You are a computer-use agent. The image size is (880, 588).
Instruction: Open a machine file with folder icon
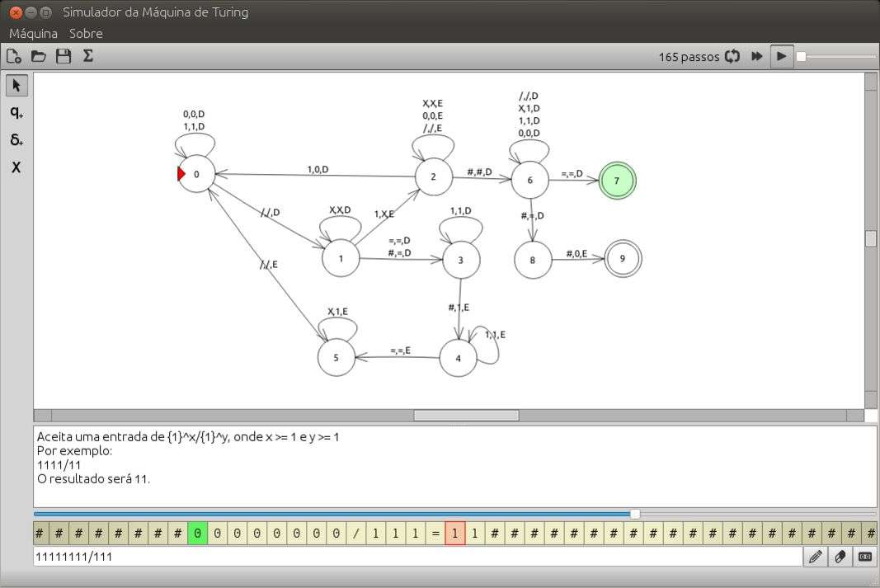pyautogui.click(x=38, y=56)
